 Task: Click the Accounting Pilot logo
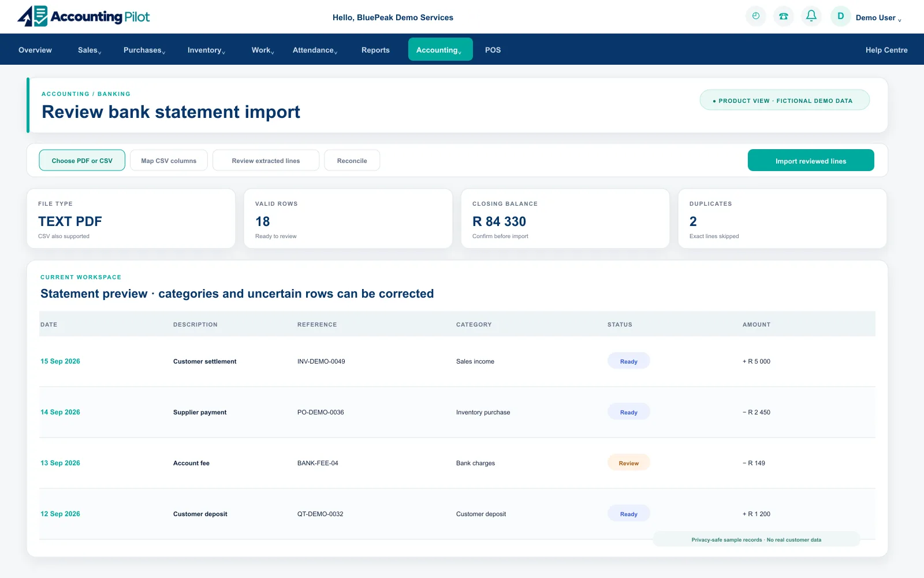tap(84, 16)
